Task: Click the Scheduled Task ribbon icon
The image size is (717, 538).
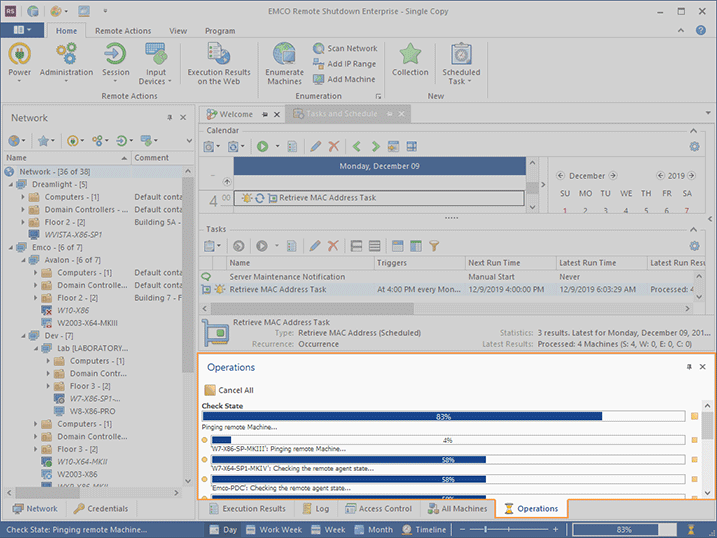Action: [461, 60]
